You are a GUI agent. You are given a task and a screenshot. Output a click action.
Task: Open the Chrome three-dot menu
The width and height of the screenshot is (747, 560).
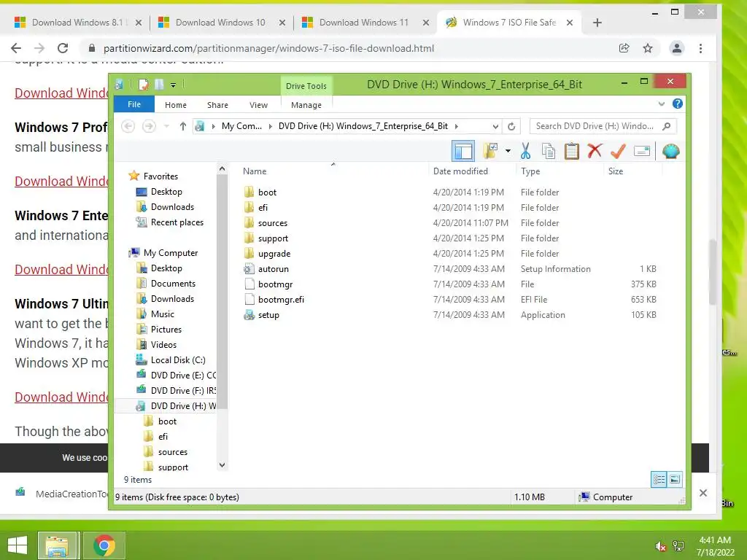click(700, 48)
